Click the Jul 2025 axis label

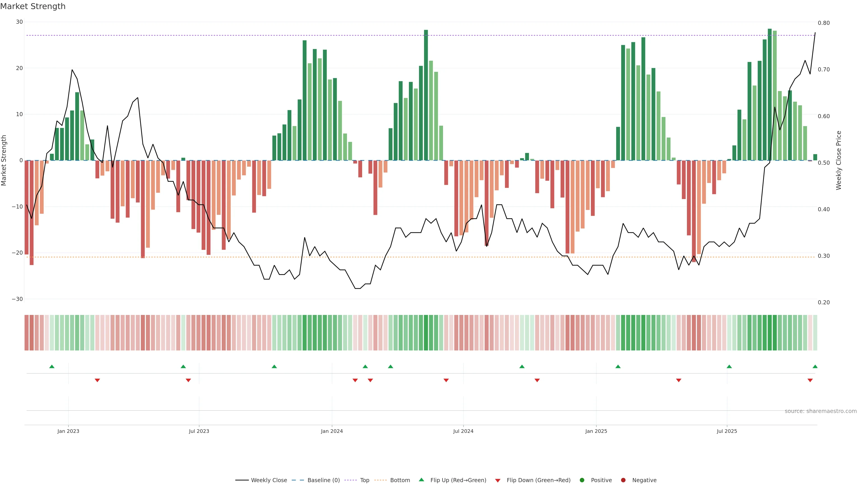tap(726, 431)
